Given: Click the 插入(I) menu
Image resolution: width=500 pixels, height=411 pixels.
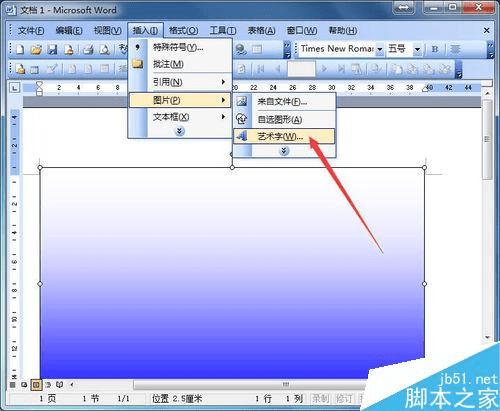Looking at the screenshot, I should coord(145,31).
